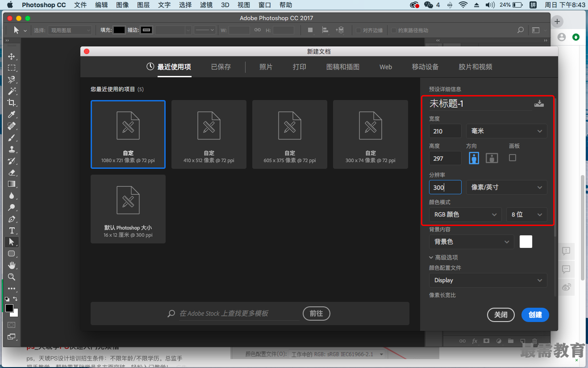Open the workspace switcher dropdown
The image size is (588, 368).
coord(539,30)
